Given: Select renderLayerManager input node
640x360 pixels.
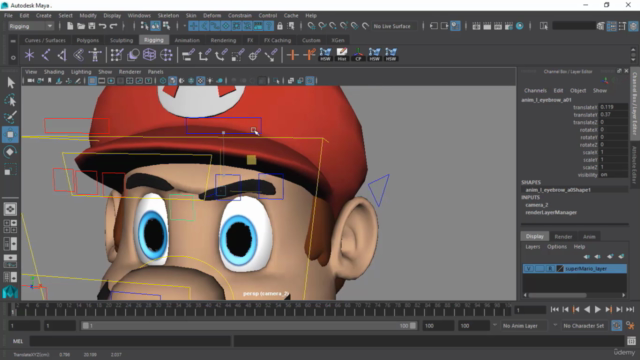Looking at the screenshot, I should click(551, 212).
